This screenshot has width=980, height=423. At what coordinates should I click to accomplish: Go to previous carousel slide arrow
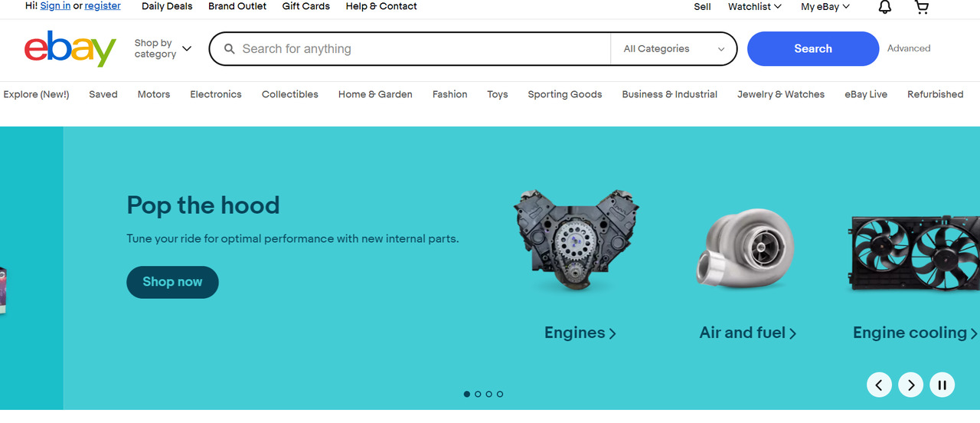pos(879,385)
